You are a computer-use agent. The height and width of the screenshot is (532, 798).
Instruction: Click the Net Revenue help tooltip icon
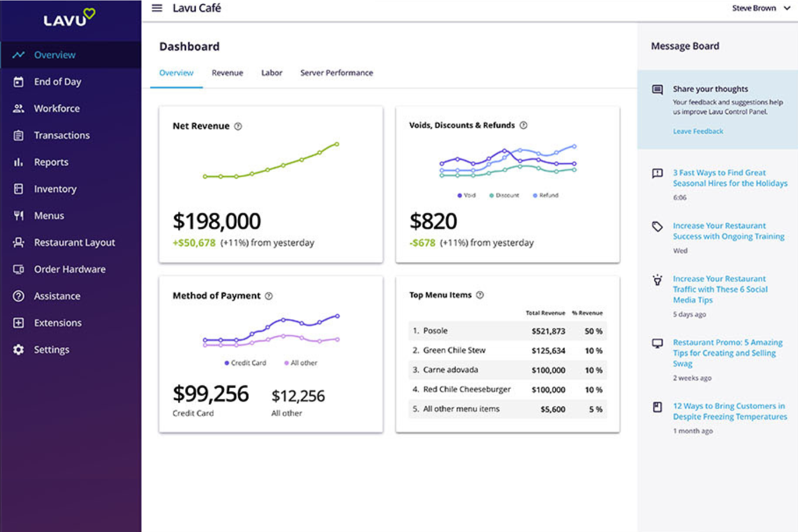[239, 126]
